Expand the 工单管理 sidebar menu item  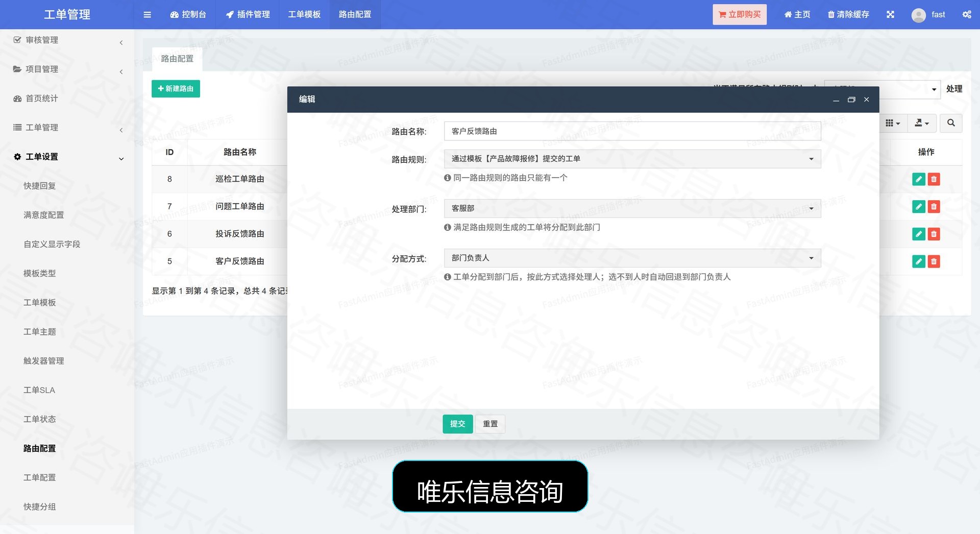tap(67, 128)
